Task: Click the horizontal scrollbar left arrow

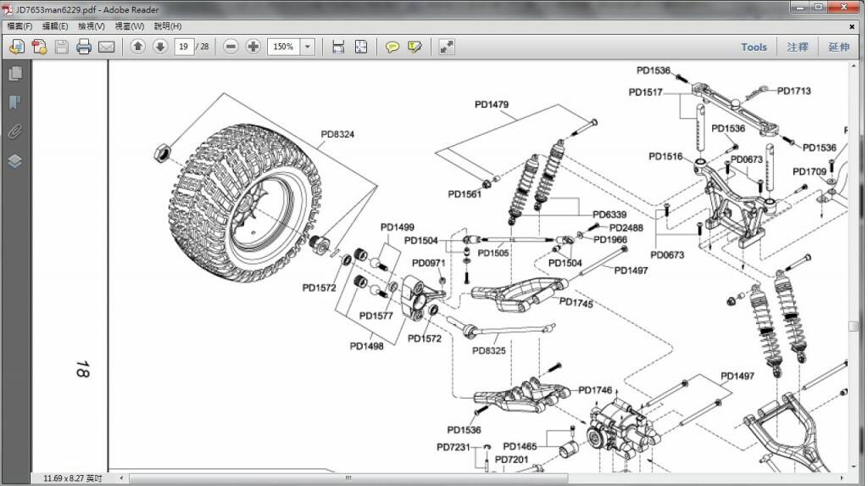Action: pyautogui.click(x=121, y=478)
